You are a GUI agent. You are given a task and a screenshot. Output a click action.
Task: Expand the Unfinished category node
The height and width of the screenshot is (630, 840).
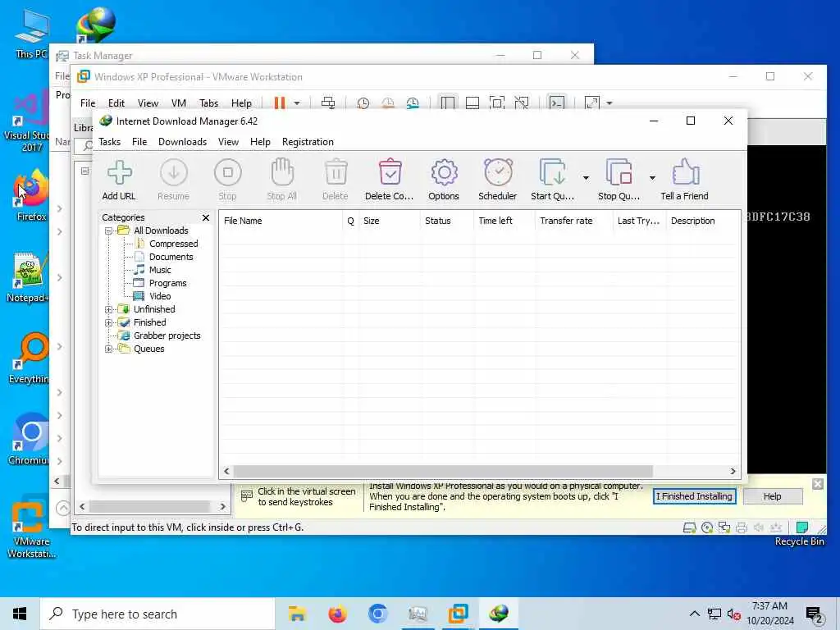[x=109, y=309]
